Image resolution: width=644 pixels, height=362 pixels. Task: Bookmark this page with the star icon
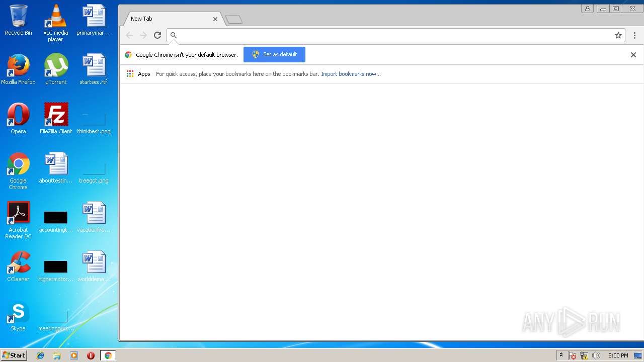618,35
